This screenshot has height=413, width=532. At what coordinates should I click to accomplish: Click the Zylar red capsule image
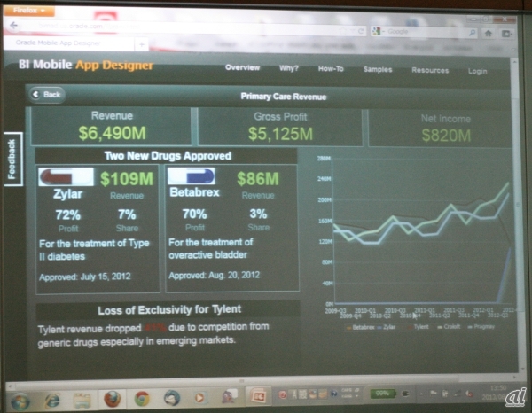coord(66,176)
